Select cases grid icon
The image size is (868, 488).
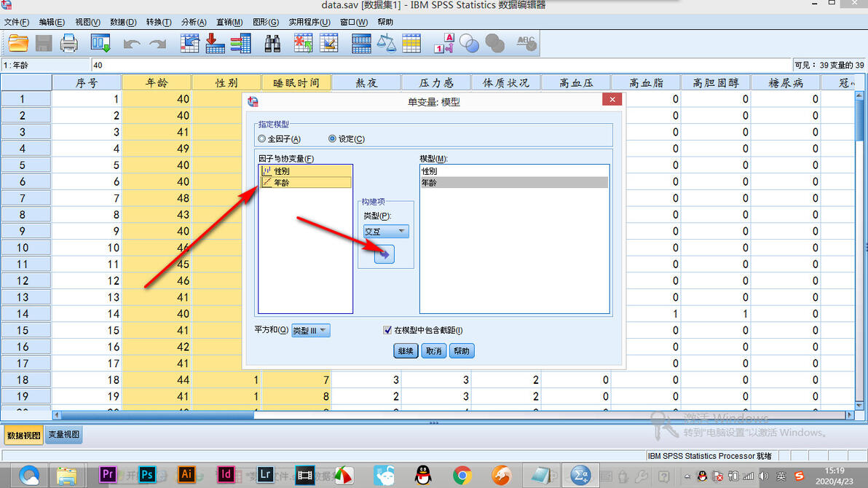tap(411, 43)
